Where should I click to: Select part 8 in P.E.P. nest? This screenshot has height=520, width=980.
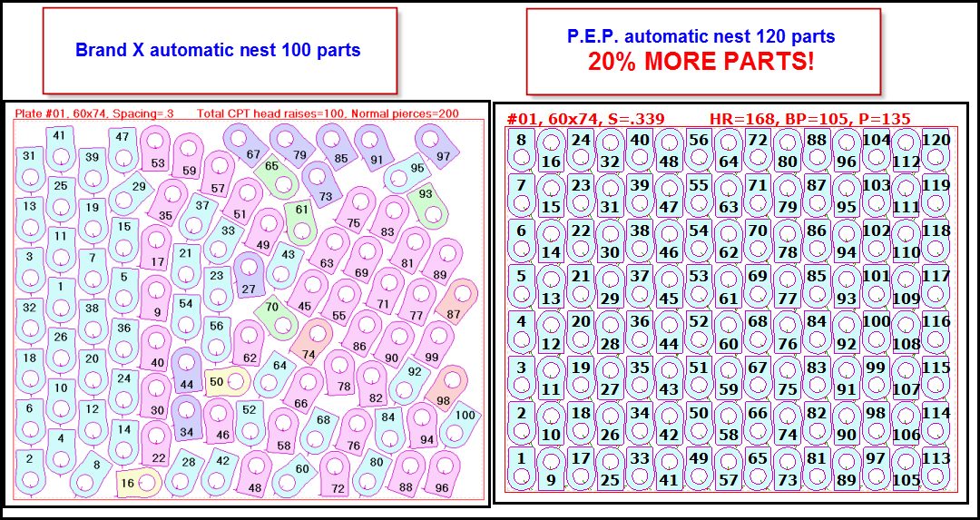(x=521, y=150)
